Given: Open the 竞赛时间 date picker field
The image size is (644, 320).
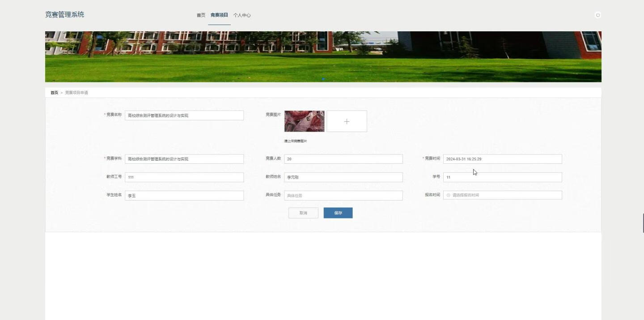Looking at the screenshot, I should [x=502, y=159].
